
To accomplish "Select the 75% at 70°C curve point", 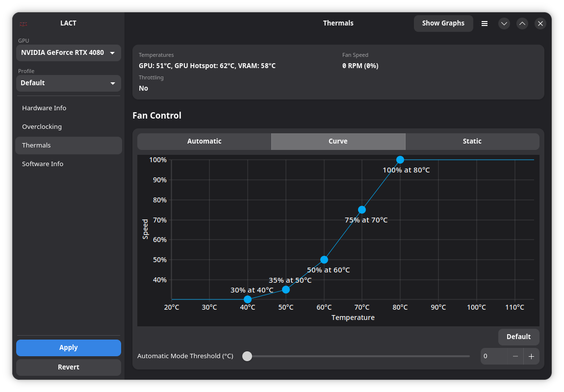I will 362,209.
